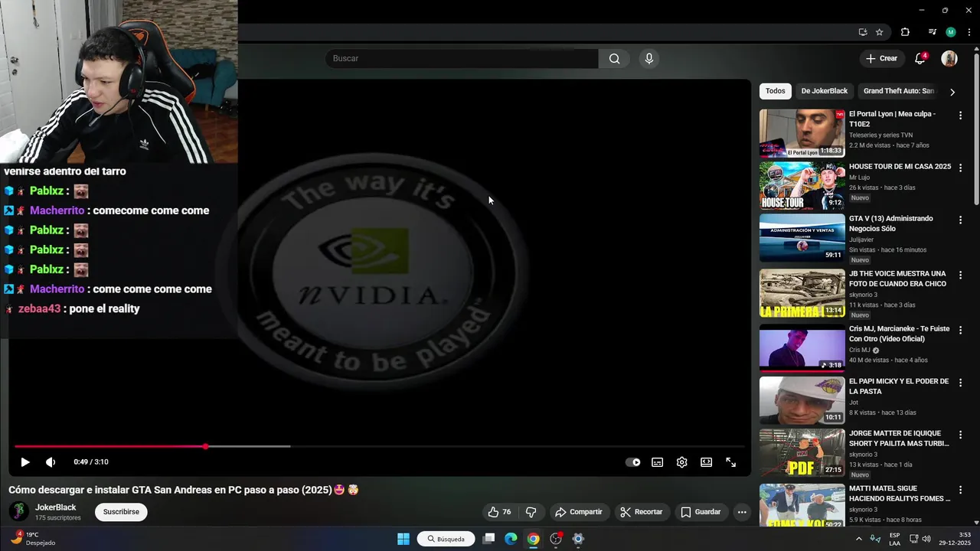Dislike the video with thumbs down
The width and height of the screenshot is (980, 551).
531,512
